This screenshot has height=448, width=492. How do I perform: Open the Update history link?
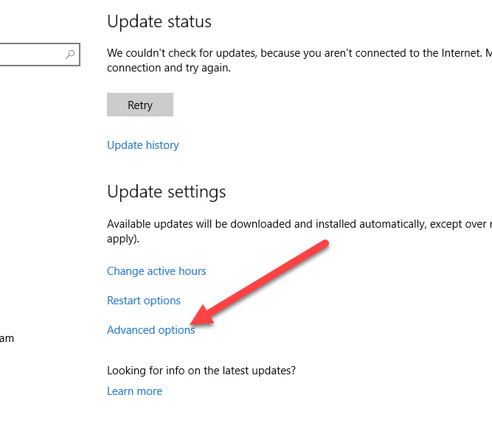142,145
